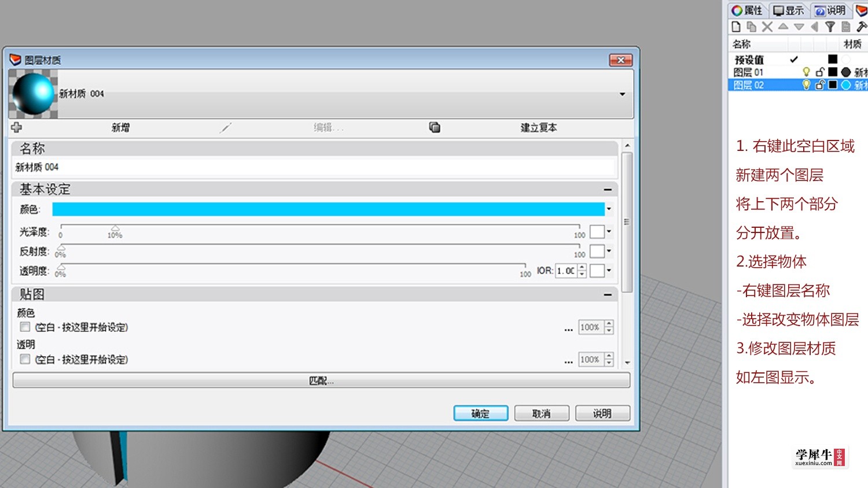Cancel with the 取消 button
This screenshot has width=868, height=488.
542,413
